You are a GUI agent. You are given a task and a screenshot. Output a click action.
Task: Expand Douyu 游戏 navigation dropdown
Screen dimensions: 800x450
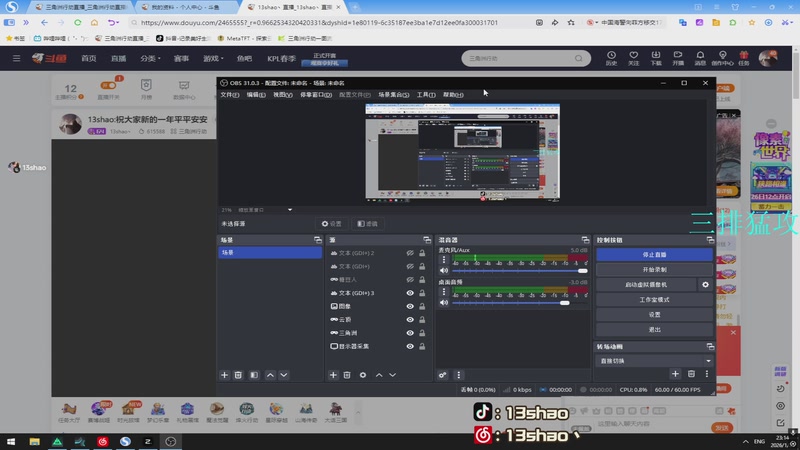tap(213, 59)
